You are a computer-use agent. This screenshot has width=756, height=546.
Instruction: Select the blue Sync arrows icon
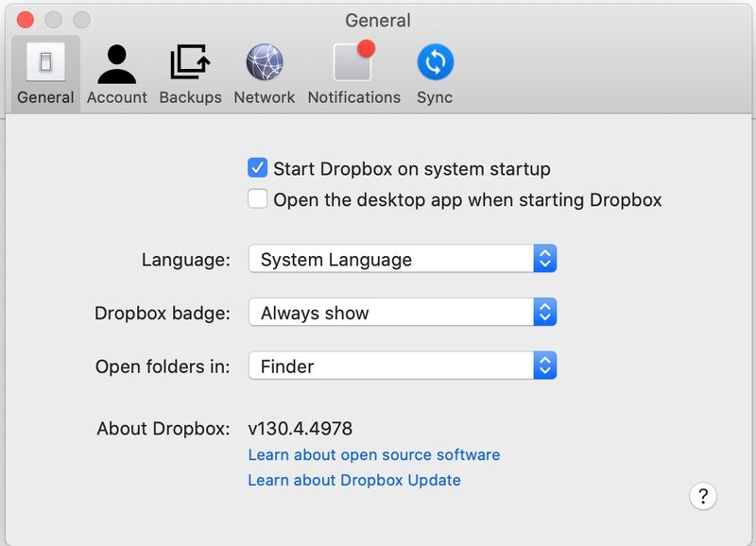[435, 63]
